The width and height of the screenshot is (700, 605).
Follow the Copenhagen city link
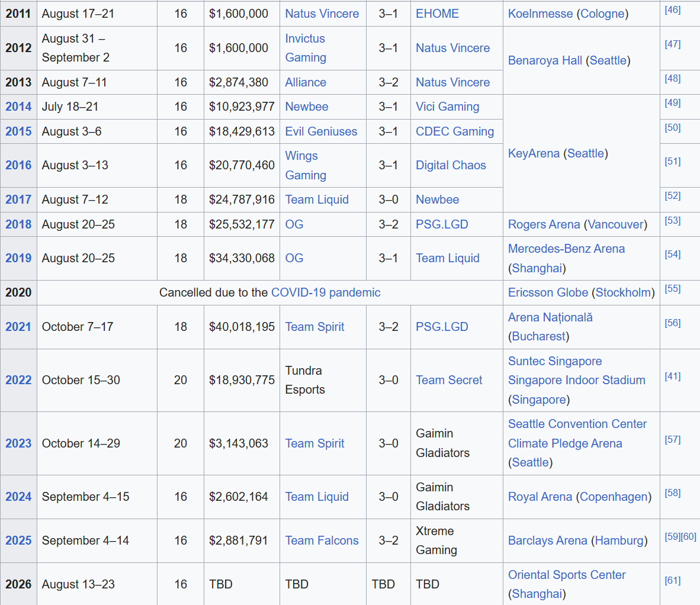pyautogui.click(x=614, y=497)
